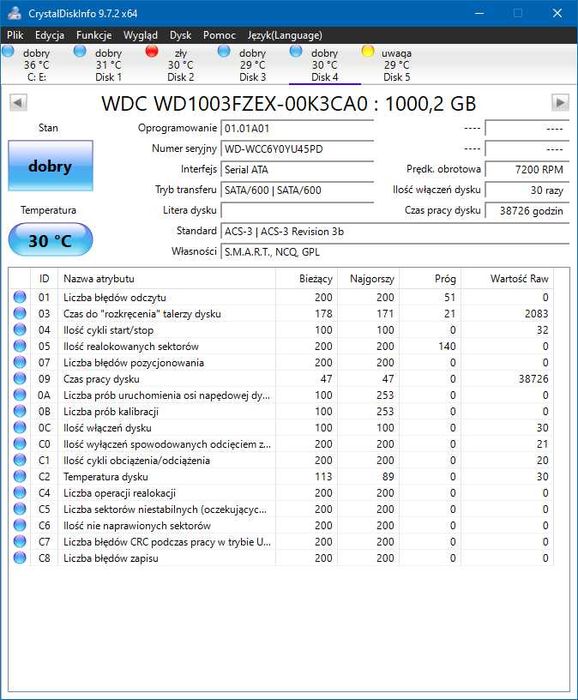
Task: Select the C: E: disk tab
Action: 37,65
